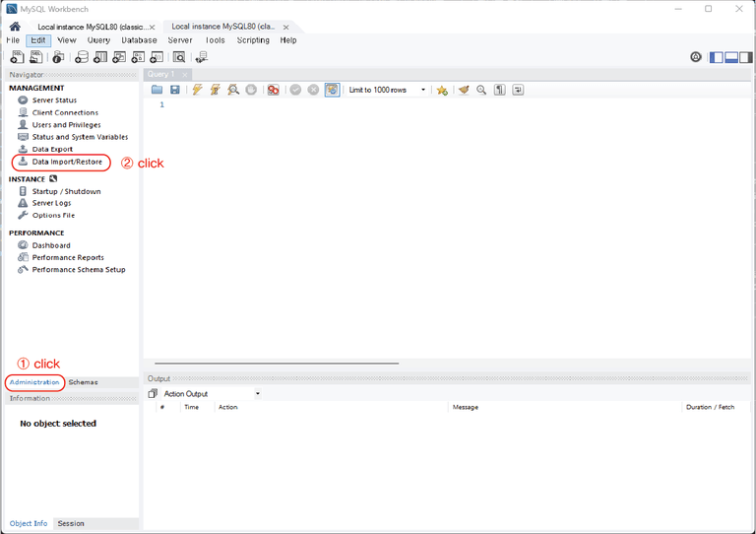Image resolution: width=756 pixels, height=534 pixels.
Task: Execute the script with the lightning icon
Action: point(197,90)
